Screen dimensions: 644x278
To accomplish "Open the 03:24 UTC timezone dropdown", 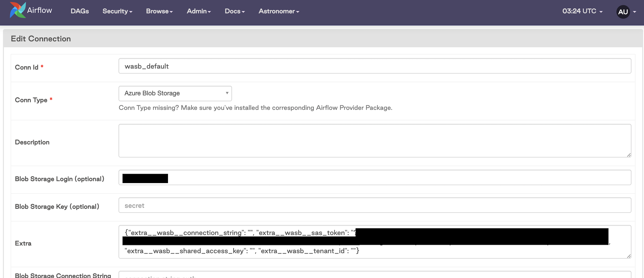I will point(582,11).
